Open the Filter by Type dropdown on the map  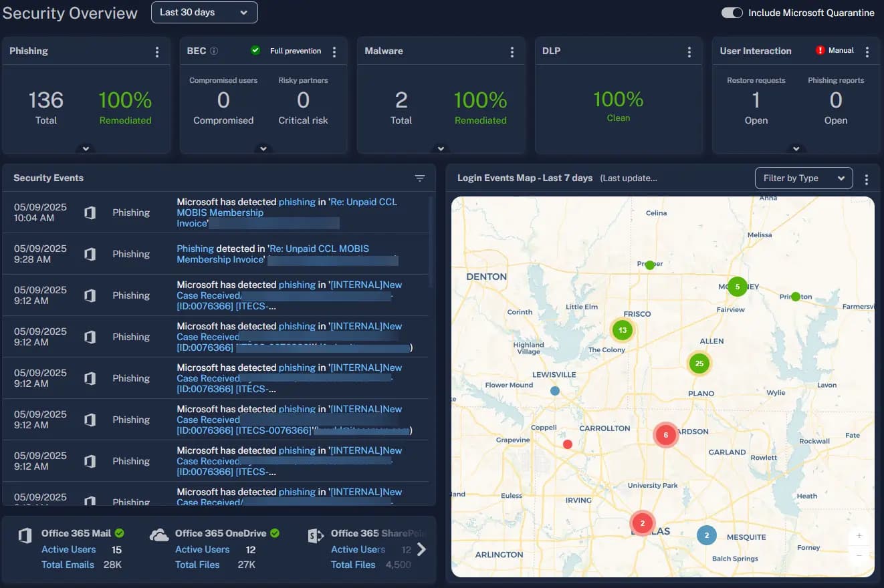coord(804,178)
